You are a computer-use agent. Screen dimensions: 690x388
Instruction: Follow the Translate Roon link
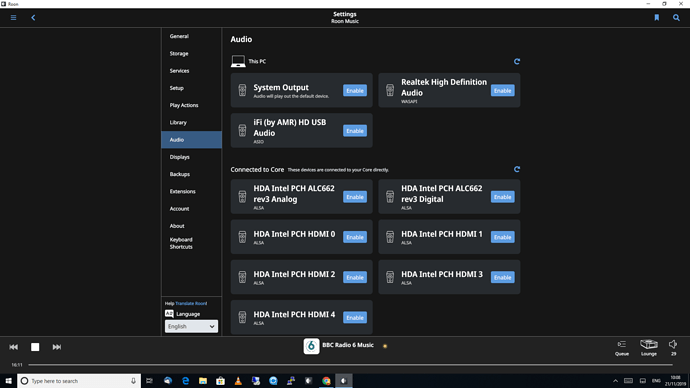(191, 303)
